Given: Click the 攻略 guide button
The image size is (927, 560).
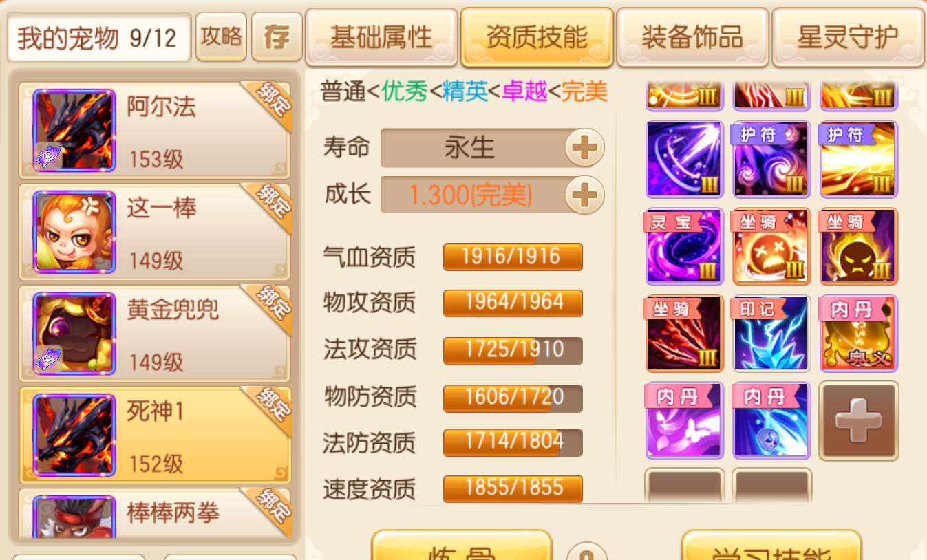Looking at the screenshot, I should click(x=221, y=36).
